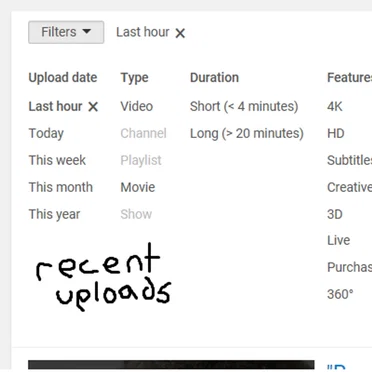Open the video thumbnail at the bottom

pyautogui.click(x=171, y=364)
